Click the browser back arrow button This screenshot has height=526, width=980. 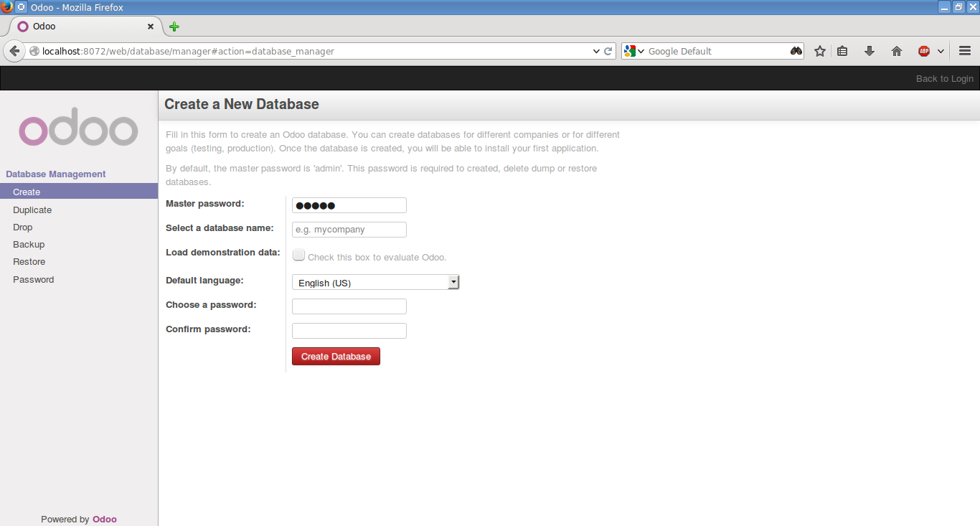(14, 51)
